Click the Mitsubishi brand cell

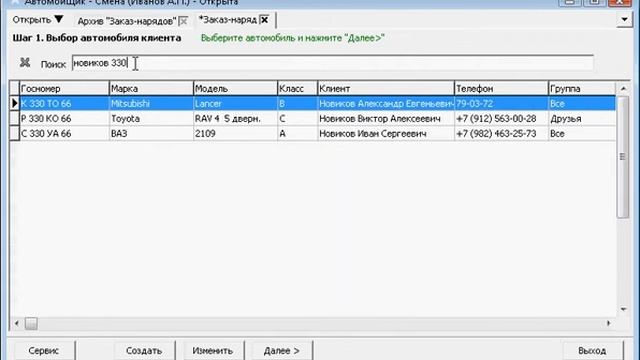click(151, 104)
